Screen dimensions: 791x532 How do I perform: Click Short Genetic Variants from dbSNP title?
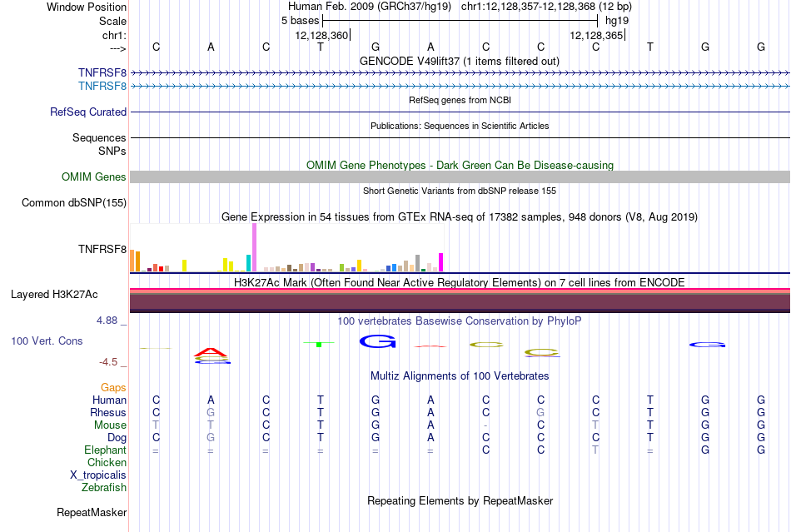point(460,191)
